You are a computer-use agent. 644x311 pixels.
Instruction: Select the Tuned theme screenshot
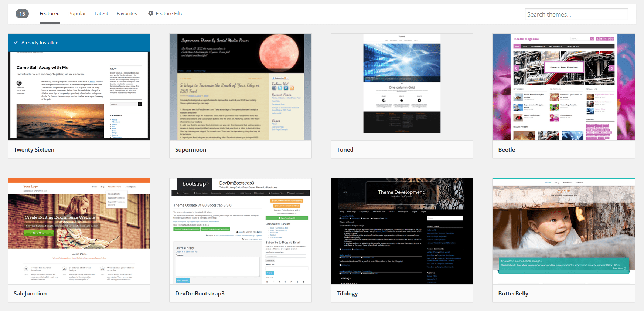pos(402,87)
